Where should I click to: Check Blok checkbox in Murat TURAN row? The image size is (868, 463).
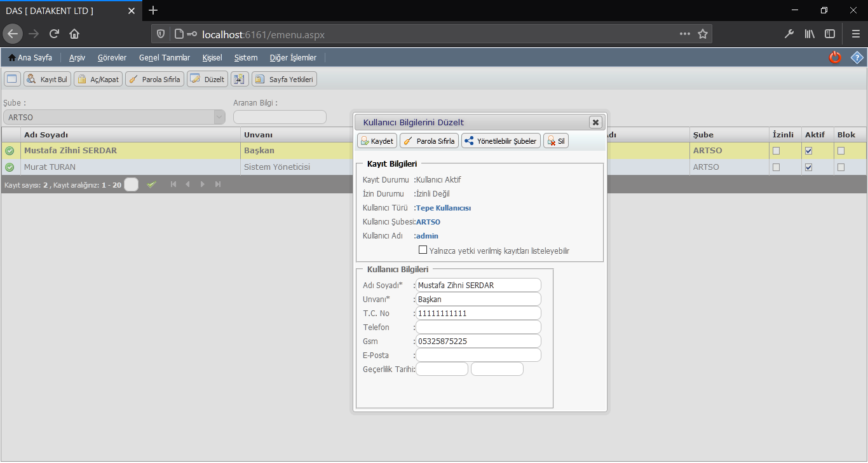[841, 167]
